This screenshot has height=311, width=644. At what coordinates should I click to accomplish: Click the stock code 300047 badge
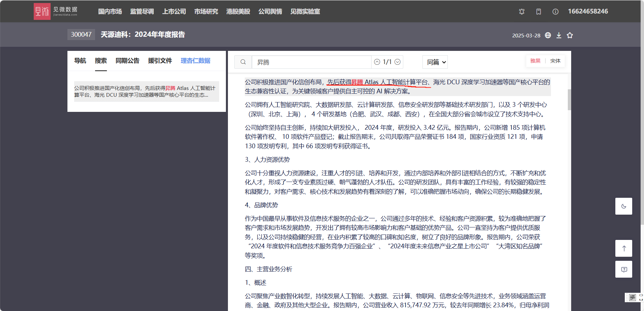tap(81, 34)
